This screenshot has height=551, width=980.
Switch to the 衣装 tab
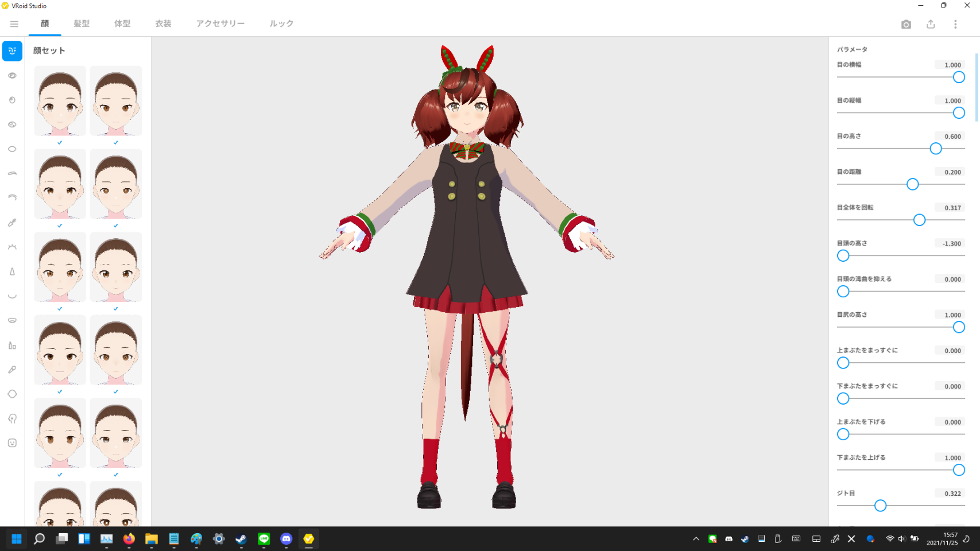click(163, 24)
